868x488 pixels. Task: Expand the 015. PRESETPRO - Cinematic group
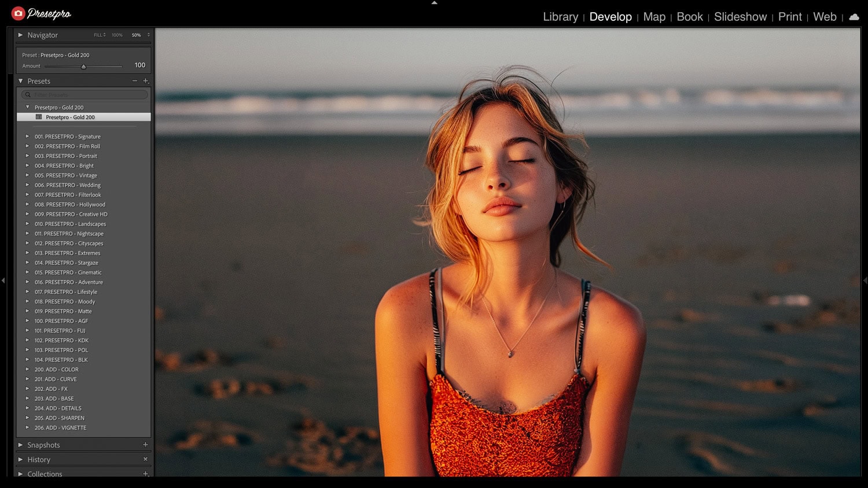point(27,272)
